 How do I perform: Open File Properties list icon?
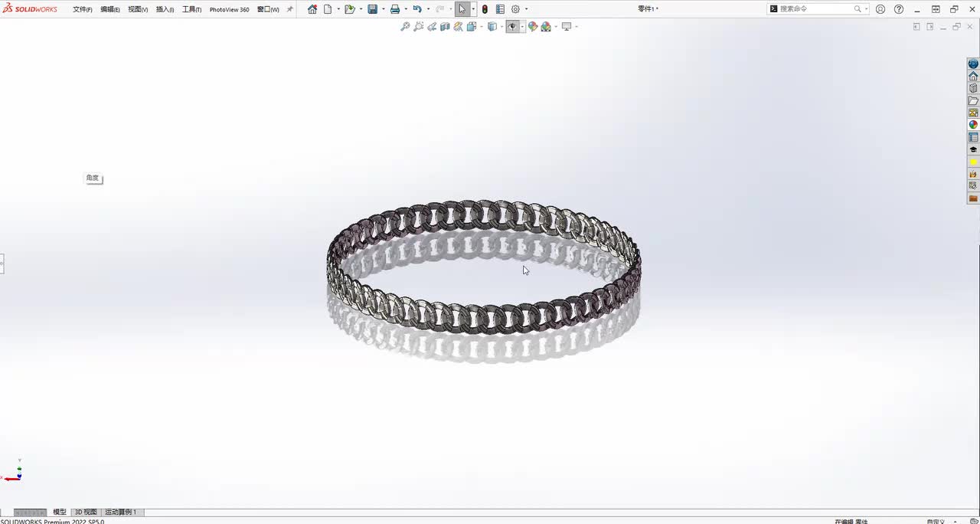500,9
